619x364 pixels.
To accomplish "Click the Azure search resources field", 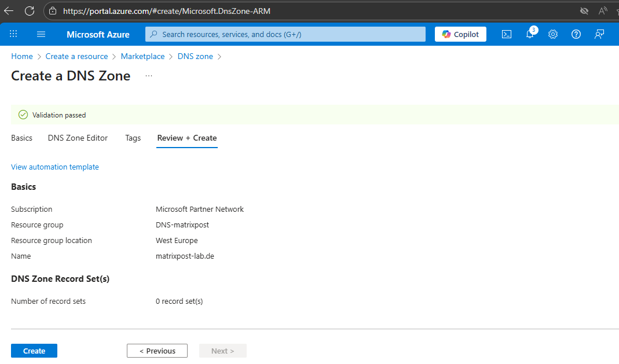I will (285, 34).
